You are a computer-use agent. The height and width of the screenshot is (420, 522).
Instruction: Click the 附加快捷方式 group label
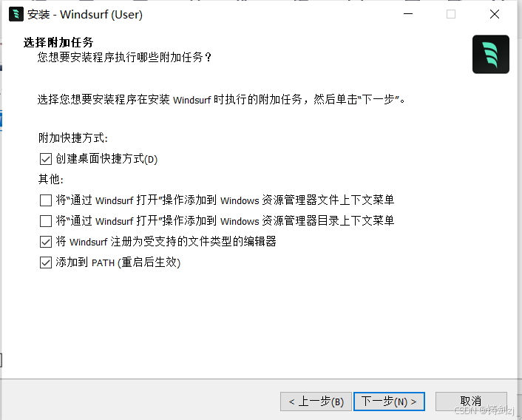coord(73,138)
